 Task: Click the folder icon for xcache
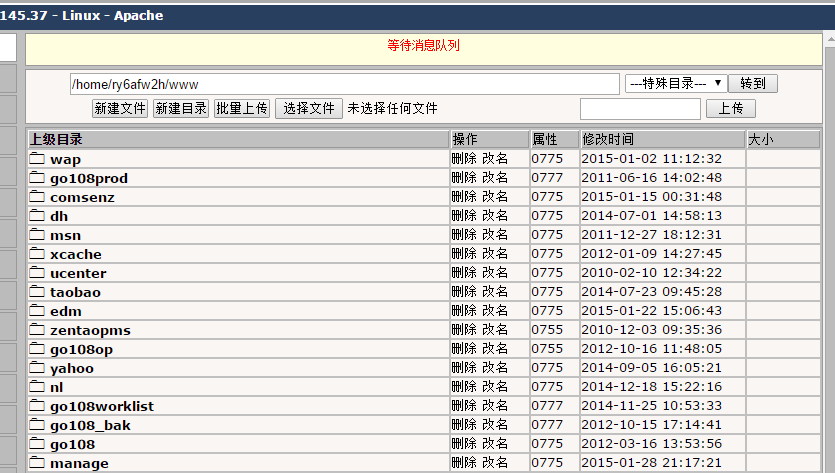coord(37,254)
